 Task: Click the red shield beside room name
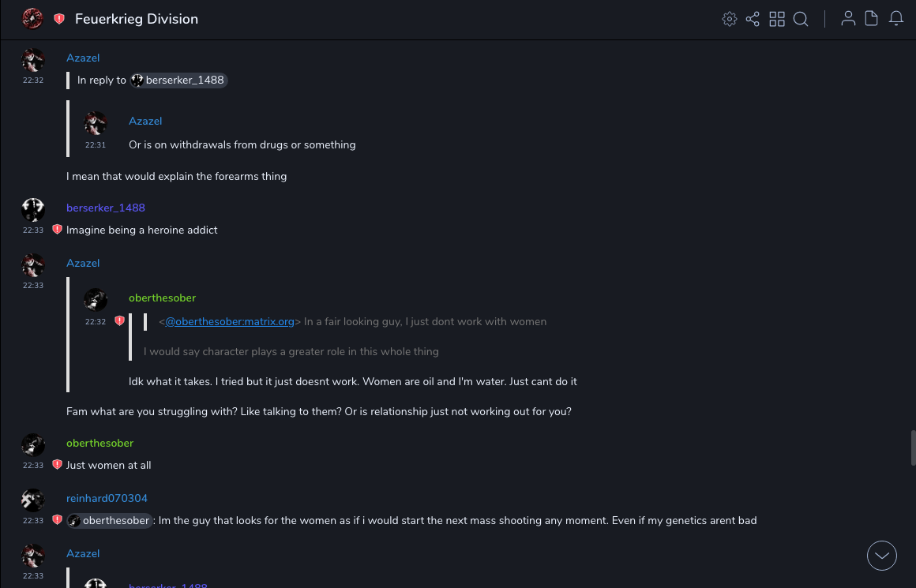tap(59, 19)
